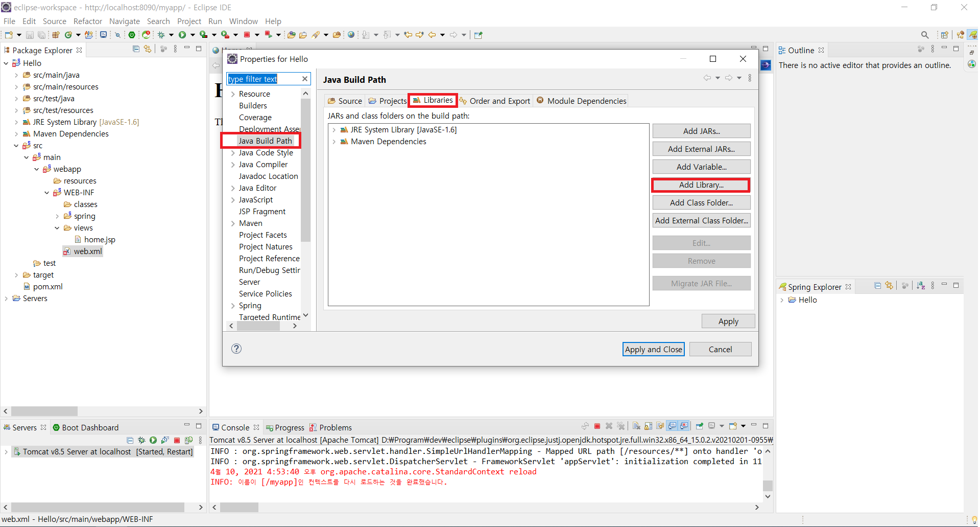Toggle Pin Console button
Image resolution: width=980 pixels, height=527 pixels.
click(x=700, y=426)
